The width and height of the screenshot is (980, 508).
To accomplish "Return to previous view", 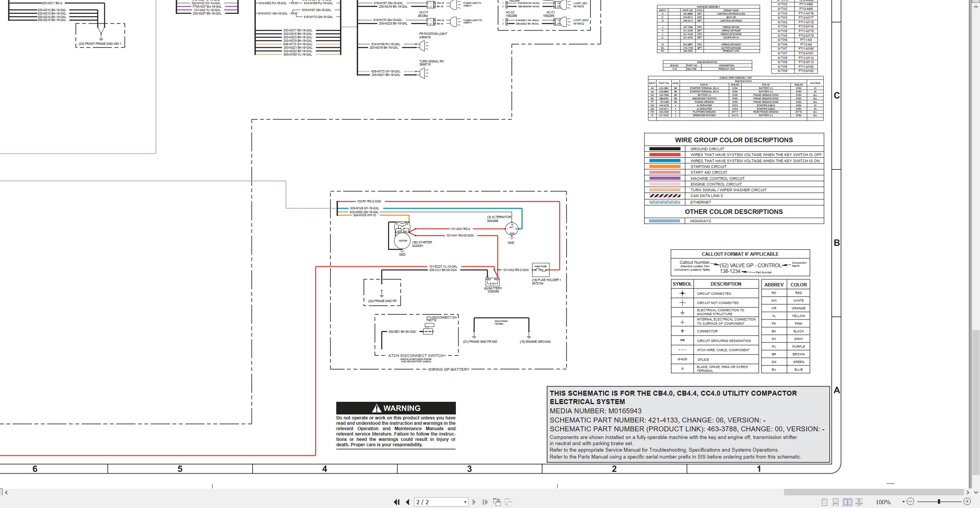I will [497, 502].
